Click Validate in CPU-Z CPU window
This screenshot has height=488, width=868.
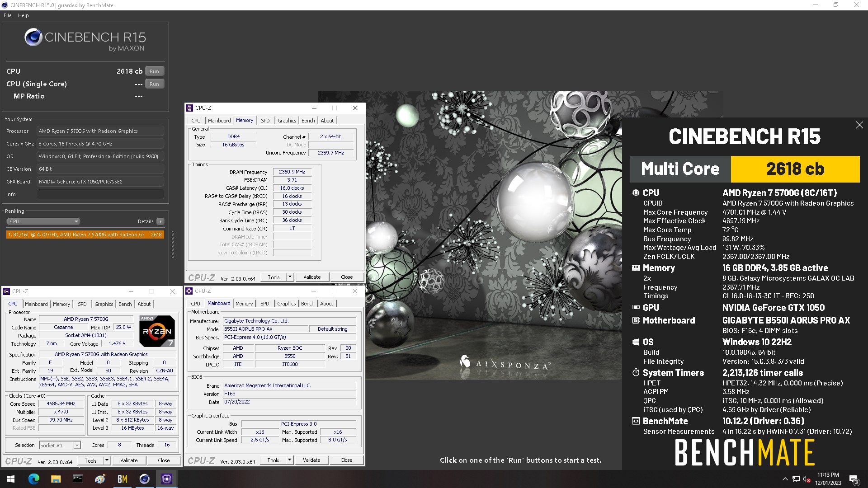(129, 460)
